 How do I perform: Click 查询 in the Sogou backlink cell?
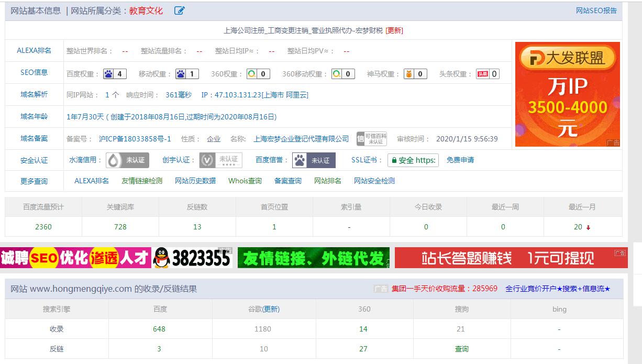pyautogui.click(x=461, y=348)
